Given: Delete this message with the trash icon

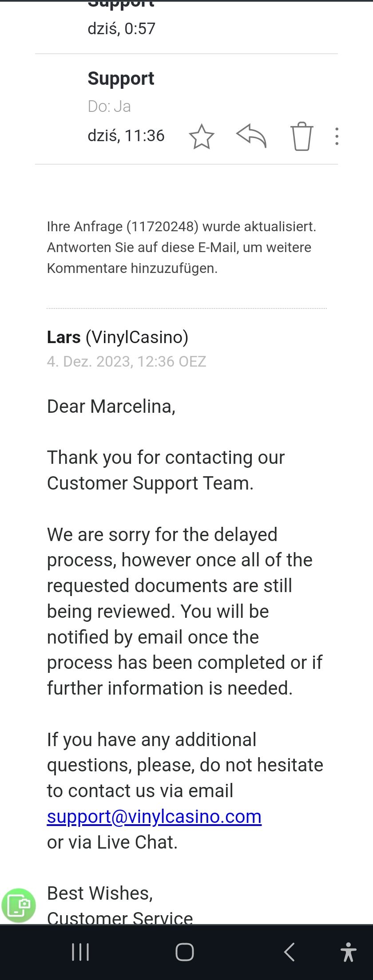Looking at the screenshot, I should [302, 136].
